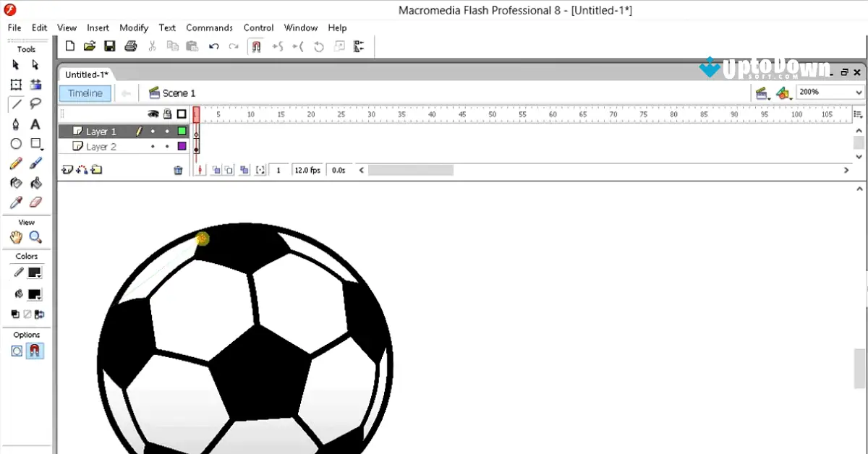Enable Onion Skin mode
The height and width of the screenshot is (454, 868).
click(x=217, y=169)
